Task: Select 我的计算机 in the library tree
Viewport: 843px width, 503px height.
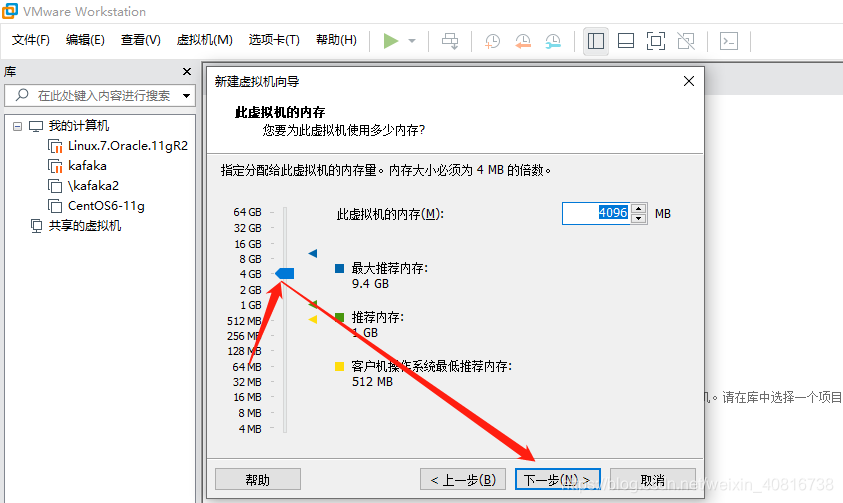Action: tap(78, 126)
